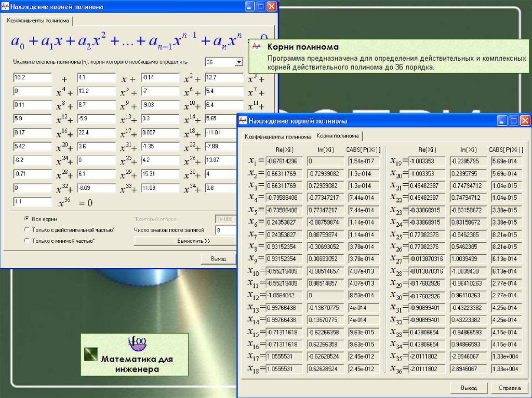Click the Число знаков после запятой field
This screenshot has height=398, width=532.
tap(225, 230)
